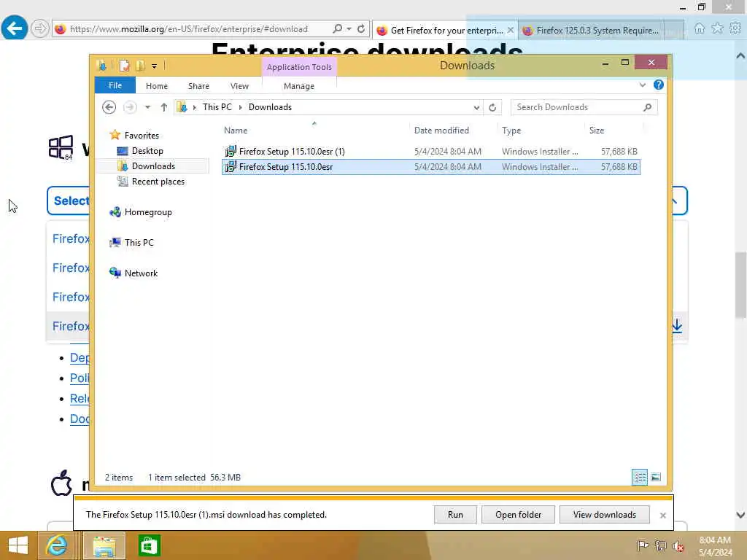
Task: Click View downloads button
Action: pyautogui.click(x=605, y=515)
